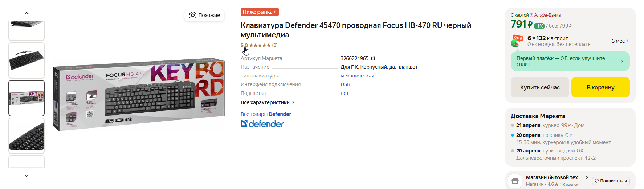The height and width of the screenshot is (189, 644).
Task: Click the Для ПК, Корпусный value
Action: pos(379,67)
